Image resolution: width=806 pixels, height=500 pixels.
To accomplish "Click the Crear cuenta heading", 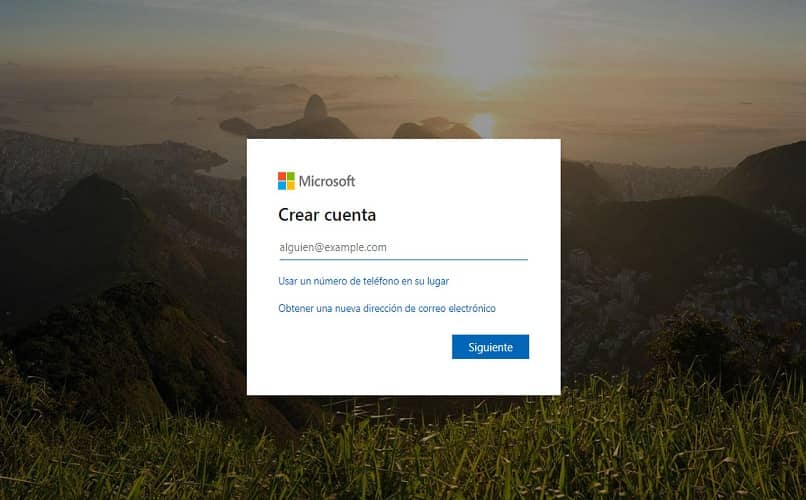I will point(327,215).
